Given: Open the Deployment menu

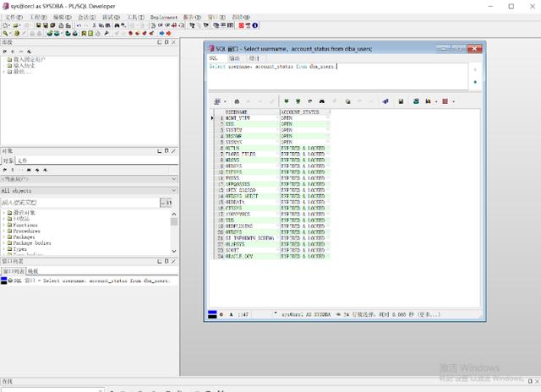Looking at the screenshot, I should tap(164, 17).
